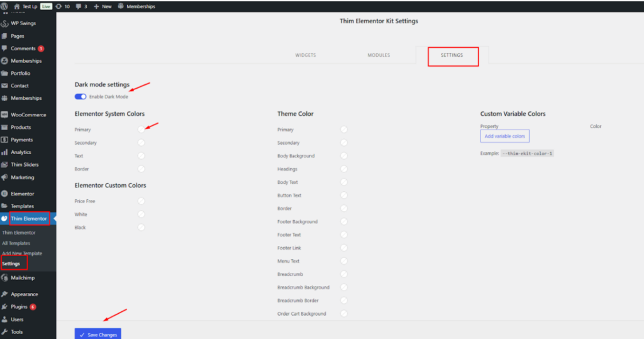Open the Settings submenu item
644x339 pixels.
(11, 264)
